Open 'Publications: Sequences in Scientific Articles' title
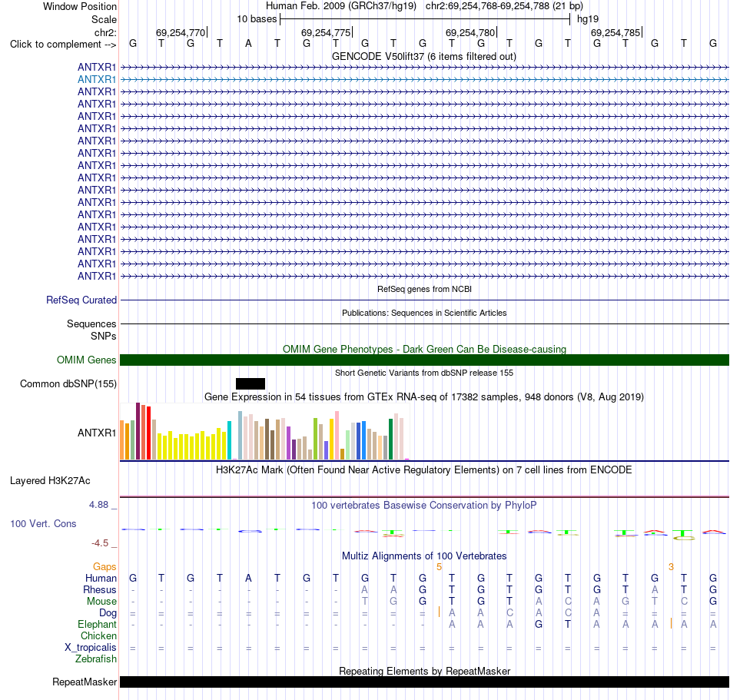The image size is (730, 700). click(424, 313)
